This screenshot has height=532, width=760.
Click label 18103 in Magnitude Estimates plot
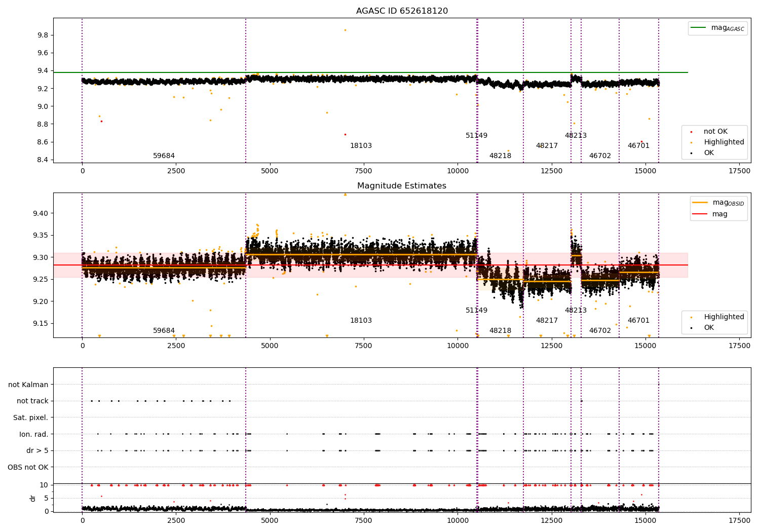coord(361,321)
